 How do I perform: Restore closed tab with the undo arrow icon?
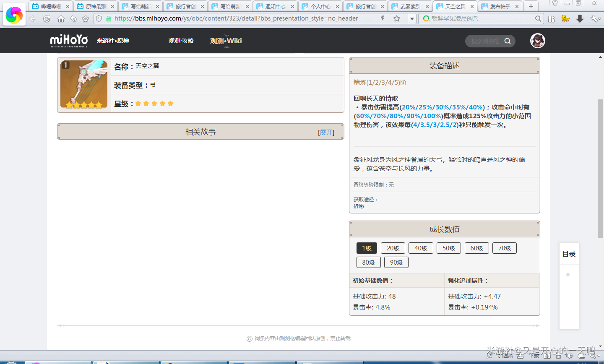tap(73, 19)
